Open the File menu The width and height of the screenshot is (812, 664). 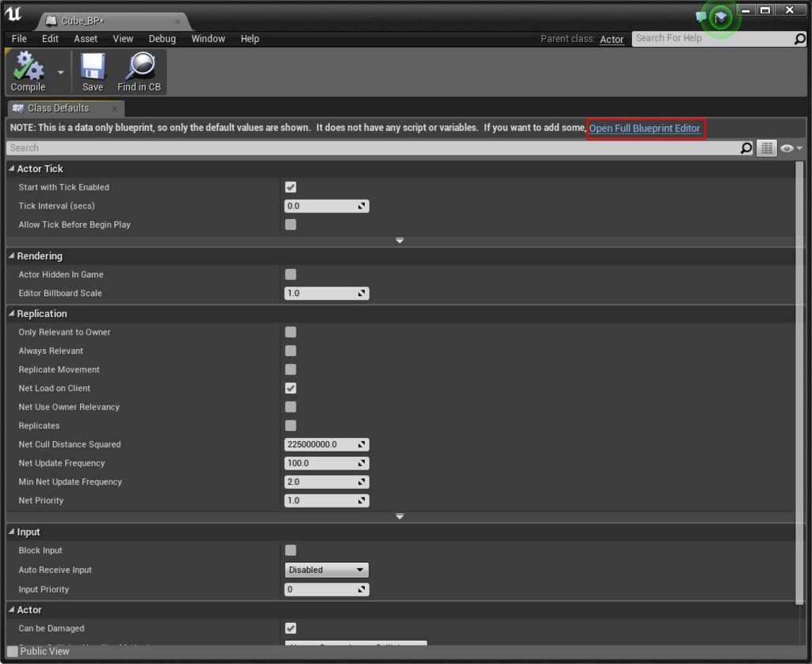click(19, 39)
